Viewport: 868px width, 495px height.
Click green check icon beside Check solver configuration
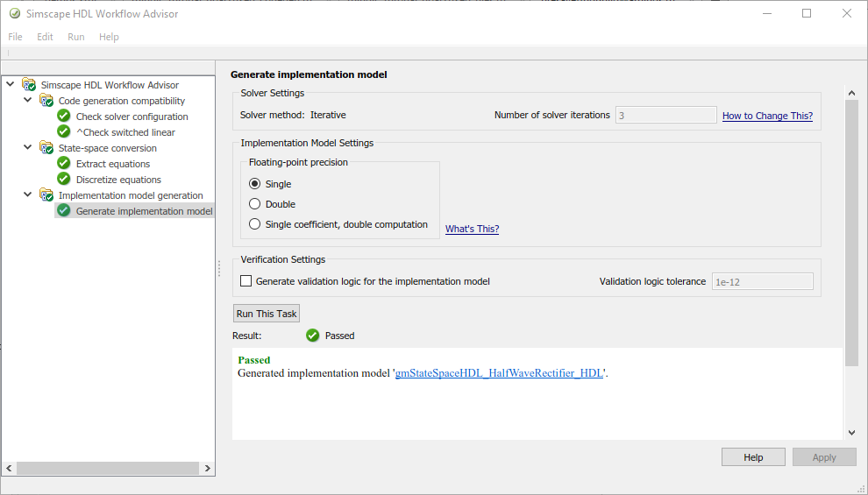[64, 117]
